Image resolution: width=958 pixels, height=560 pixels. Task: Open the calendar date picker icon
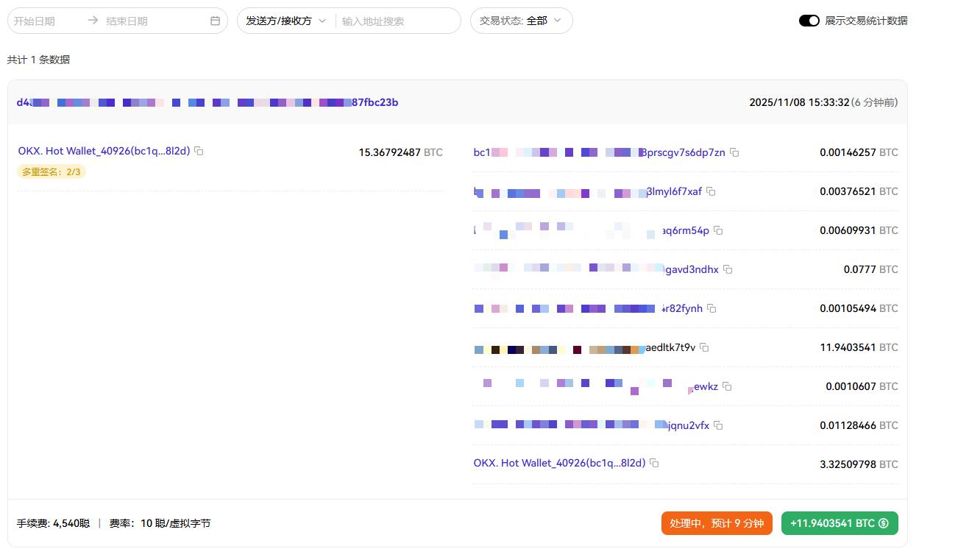point(215,21)
